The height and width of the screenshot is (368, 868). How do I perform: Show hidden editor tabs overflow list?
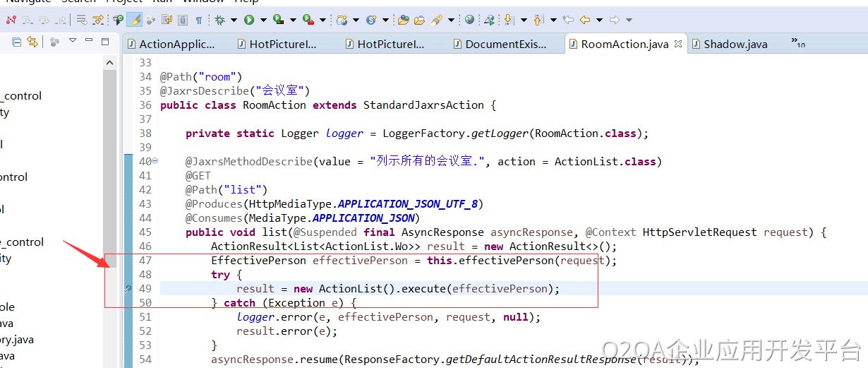tap(797, 42)
